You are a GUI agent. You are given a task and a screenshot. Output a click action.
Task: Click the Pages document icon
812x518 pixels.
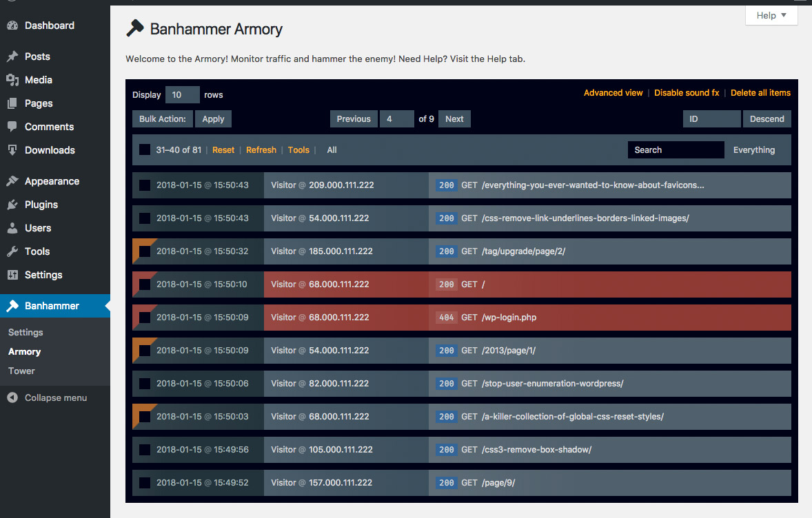coord(12,103)
